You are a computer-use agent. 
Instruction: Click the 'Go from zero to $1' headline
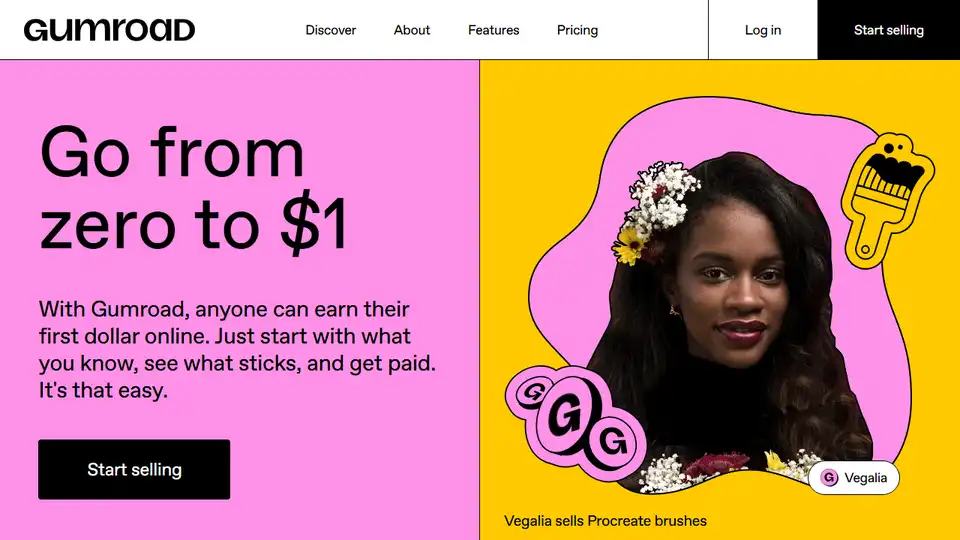pos(194,189)
